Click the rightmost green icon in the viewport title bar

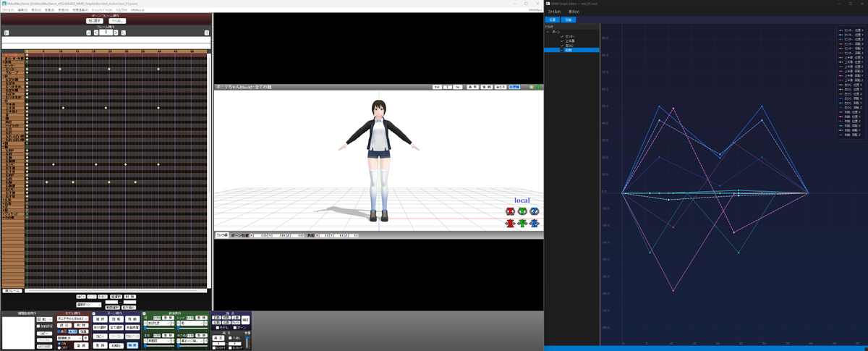[x=538, y=87]
